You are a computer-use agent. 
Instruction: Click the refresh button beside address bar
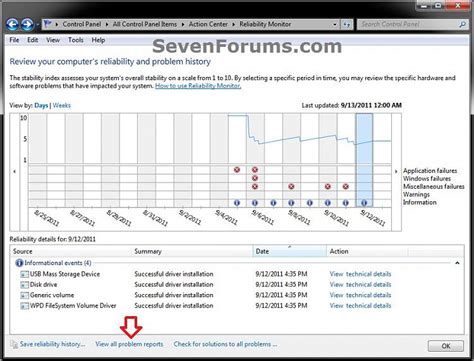pos(347,24)
